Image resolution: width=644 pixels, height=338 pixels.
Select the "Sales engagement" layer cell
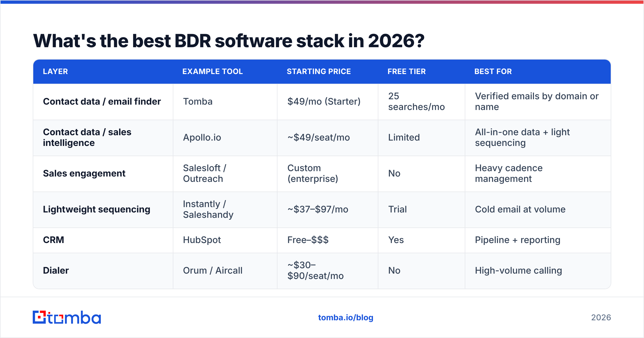103,174
